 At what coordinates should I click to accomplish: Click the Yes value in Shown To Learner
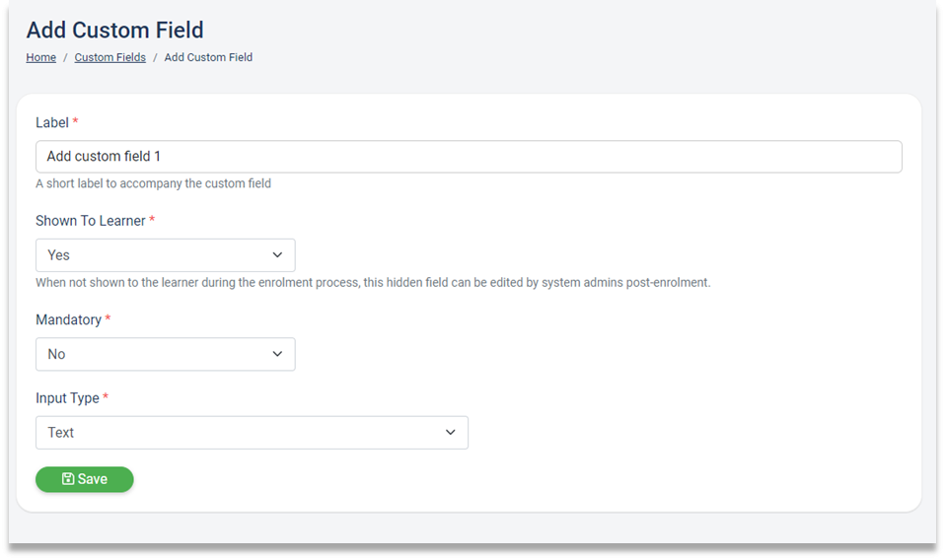pos(58,255)
